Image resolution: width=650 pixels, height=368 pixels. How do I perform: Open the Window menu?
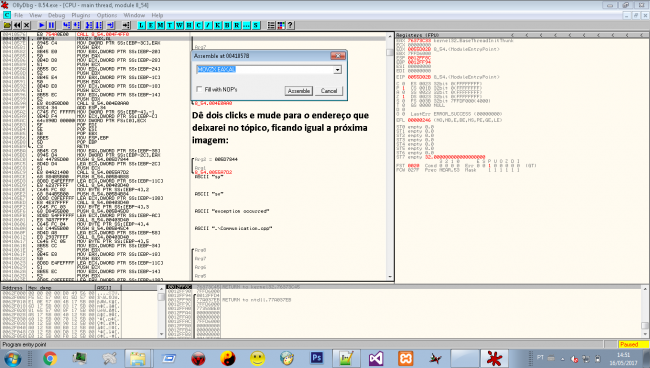point(134,15)
